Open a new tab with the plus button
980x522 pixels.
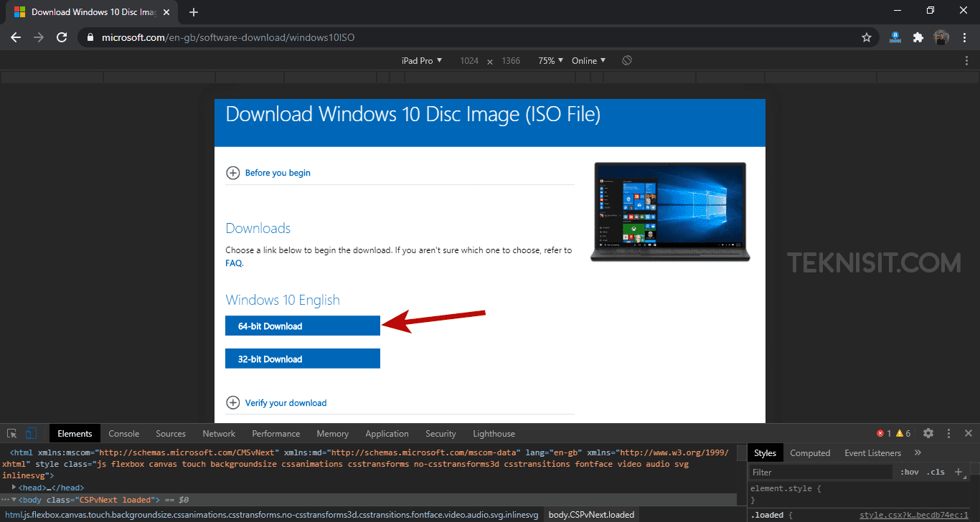click(194, 12)
